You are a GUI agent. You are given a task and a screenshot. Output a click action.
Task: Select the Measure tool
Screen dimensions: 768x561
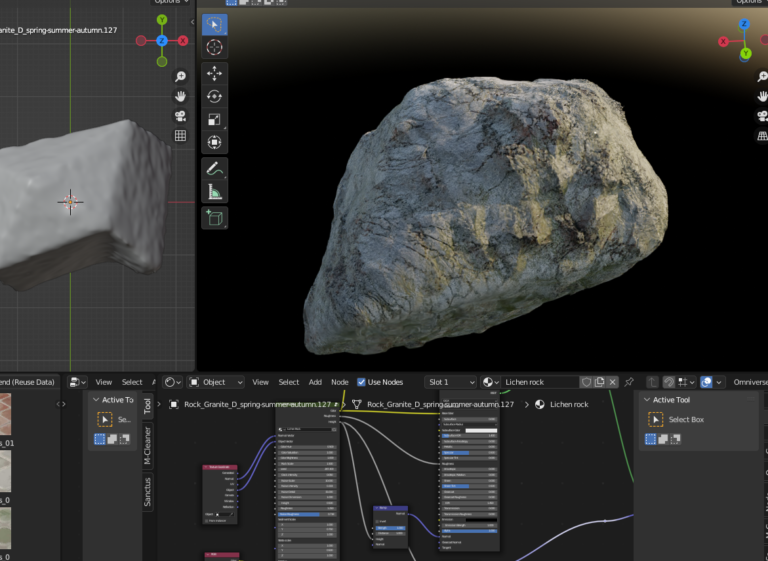pos(215,193)
